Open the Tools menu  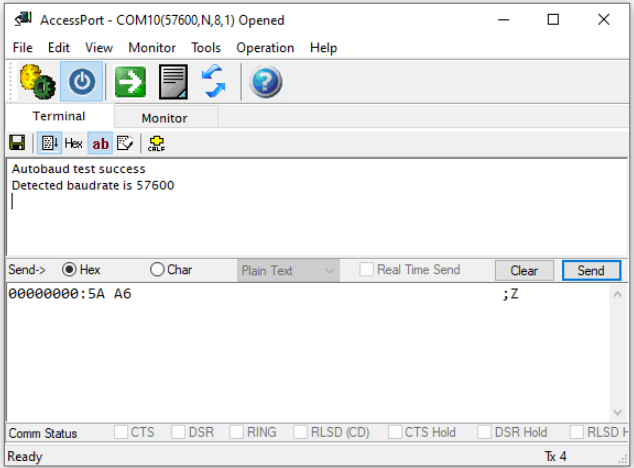click(x=206, y=48)
